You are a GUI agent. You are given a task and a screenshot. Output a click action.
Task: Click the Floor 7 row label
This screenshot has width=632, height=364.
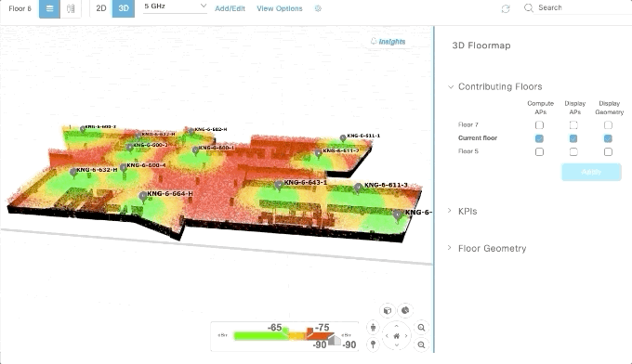[x=467, y=124]
